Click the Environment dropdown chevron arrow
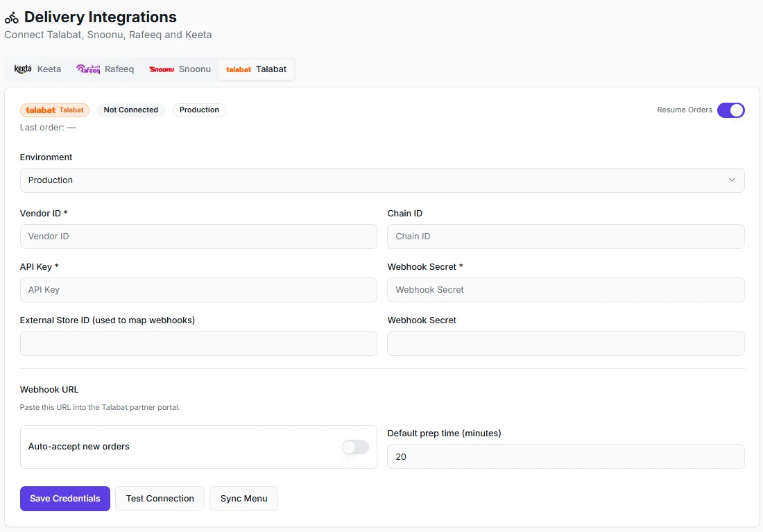 click(732, 180)
